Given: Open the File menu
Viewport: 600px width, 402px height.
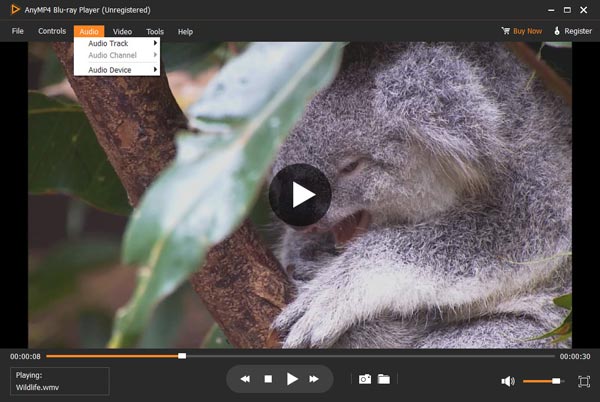Looking at the screenshot, I should (18, 31).
